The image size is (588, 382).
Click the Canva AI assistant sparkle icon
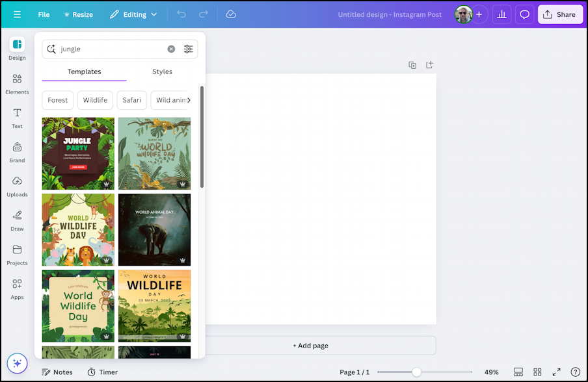[x=17, y=364]
